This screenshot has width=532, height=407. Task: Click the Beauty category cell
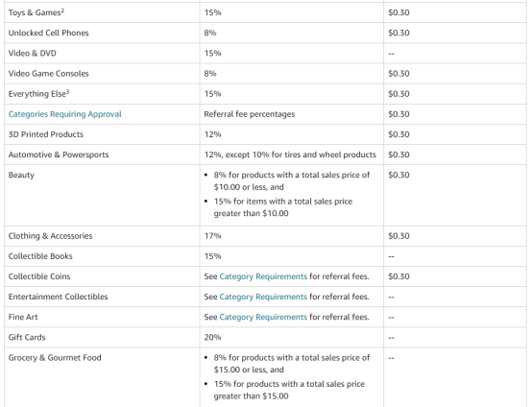point(102,196)
